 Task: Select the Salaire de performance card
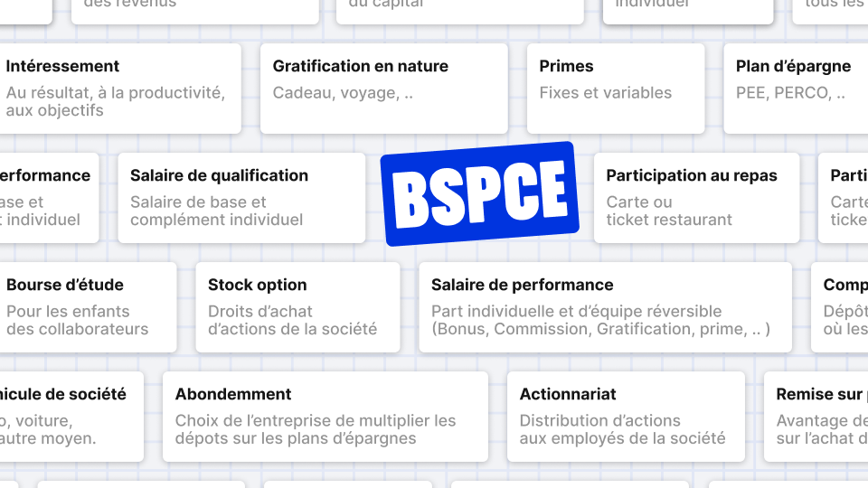tap(606, 307)
